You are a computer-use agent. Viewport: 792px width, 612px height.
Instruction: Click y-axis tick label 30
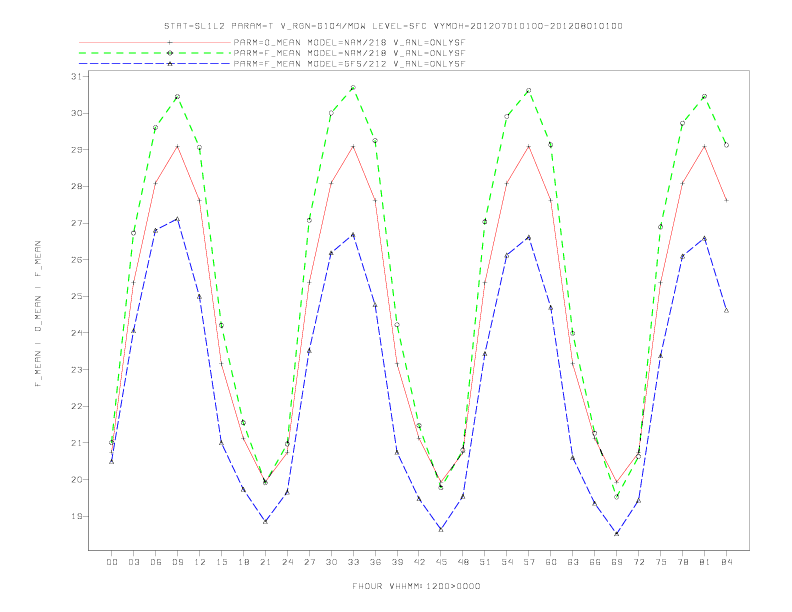click(x=76, y=113)
